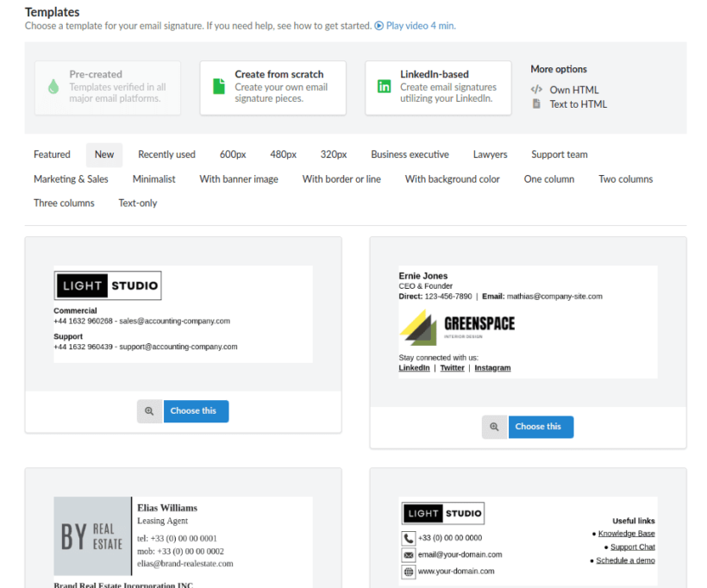707x588 pixels.
Task: Select the Minimalist filter
Action: pos(153,179)
